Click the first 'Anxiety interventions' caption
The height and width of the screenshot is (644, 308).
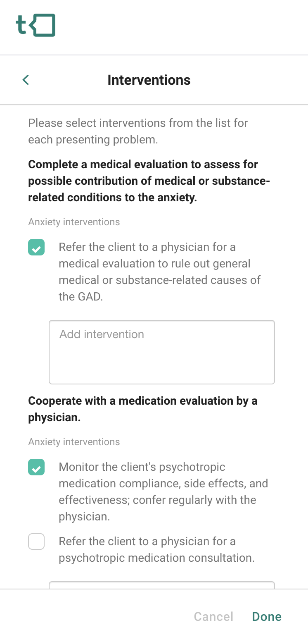tap(74, 222)
